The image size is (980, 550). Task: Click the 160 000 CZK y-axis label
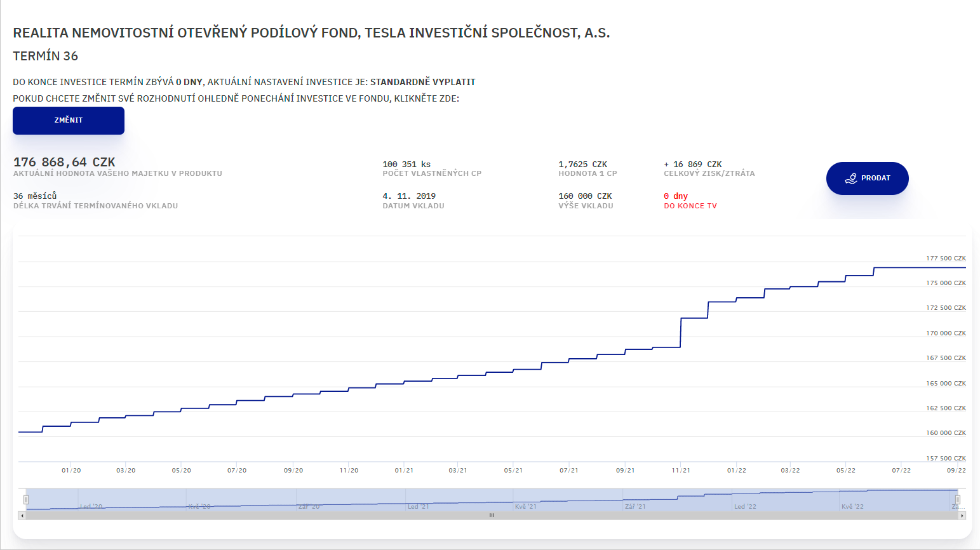click(946, 433)
